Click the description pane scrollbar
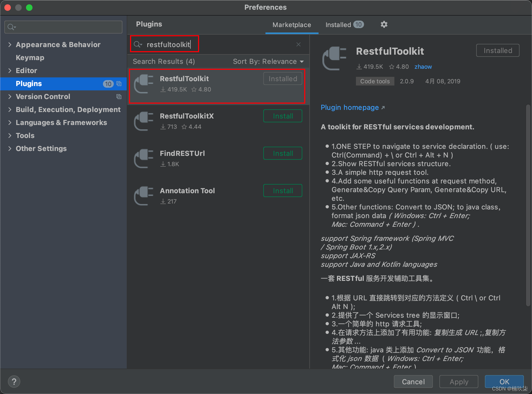 [x=528, y=206]
